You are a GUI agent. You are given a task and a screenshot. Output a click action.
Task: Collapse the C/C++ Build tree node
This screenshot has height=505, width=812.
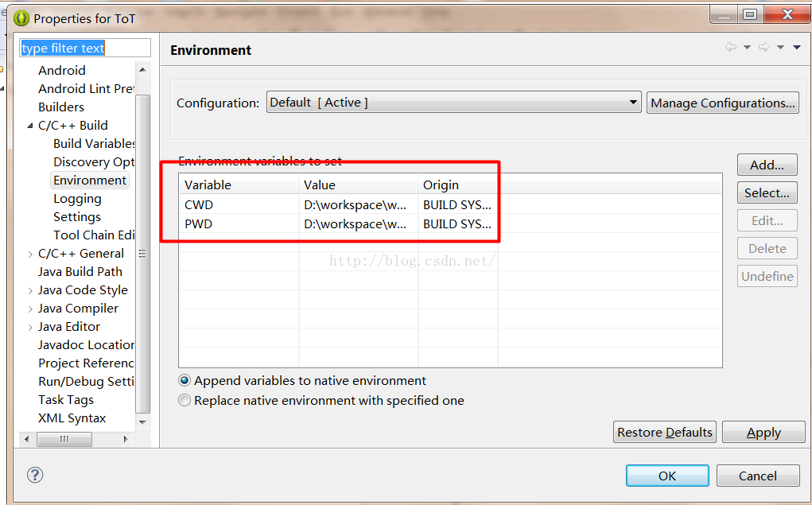(30, 126)
